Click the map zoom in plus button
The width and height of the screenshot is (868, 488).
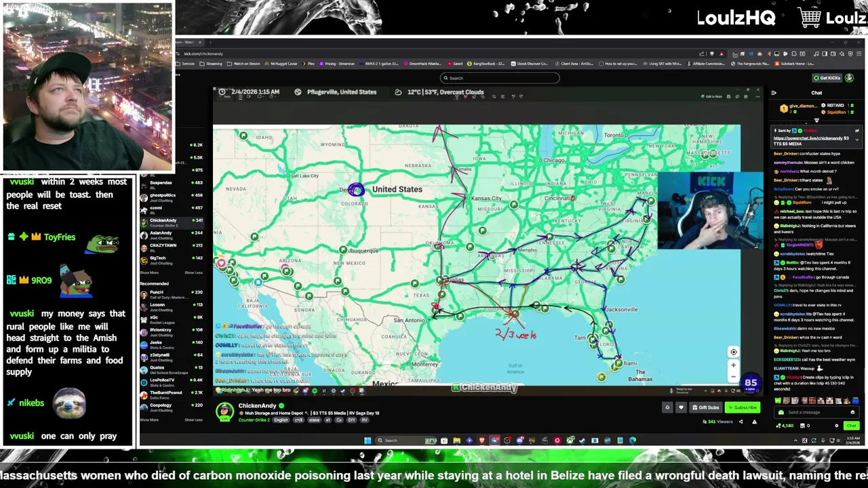tap(733, 365)
